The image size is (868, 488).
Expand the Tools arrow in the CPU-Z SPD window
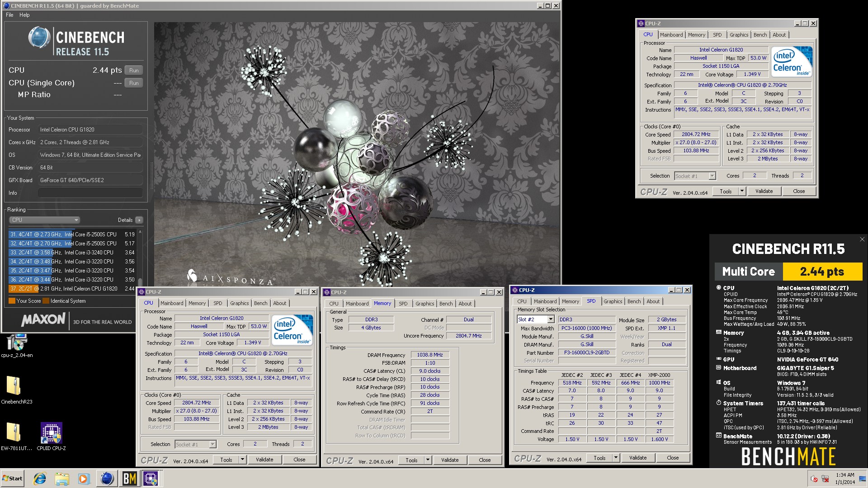click(x=616, y=458)
